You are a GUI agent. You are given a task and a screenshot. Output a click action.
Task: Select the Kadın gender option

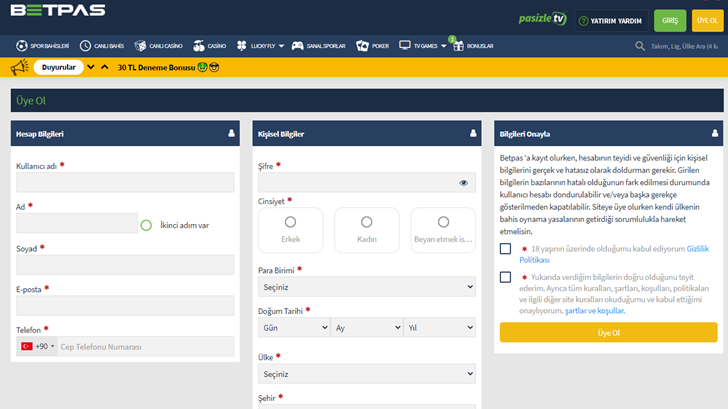point(367,230)
